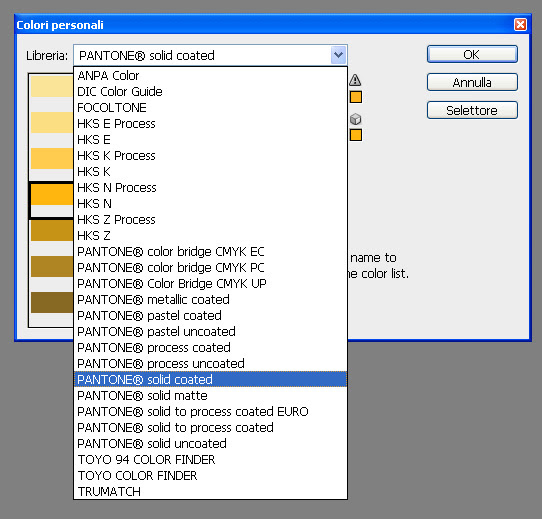Select PANTONE pastel coated library
This screenshot has height=519, width=542.
click(x=210, y=315)
